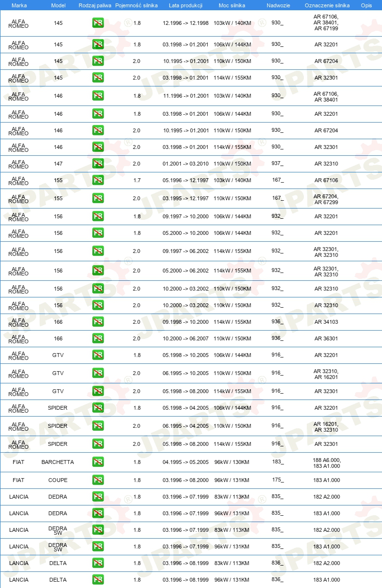Select the engine code 'AR 36301'
The image size is (382, 588).
tap(326, 338)
